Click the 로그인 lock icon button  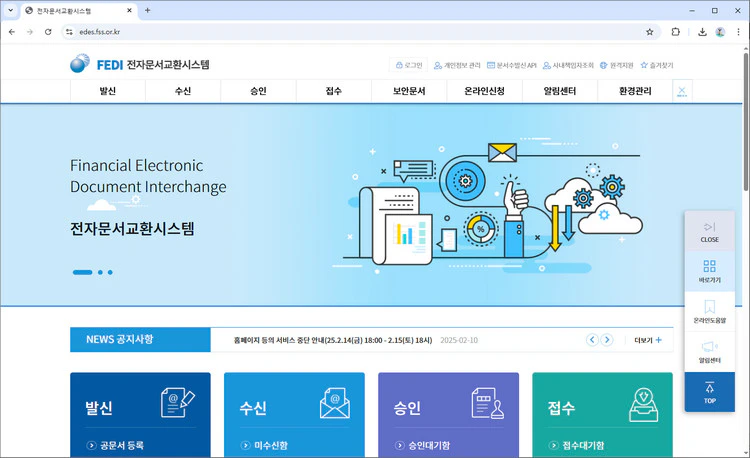(409, 65)
